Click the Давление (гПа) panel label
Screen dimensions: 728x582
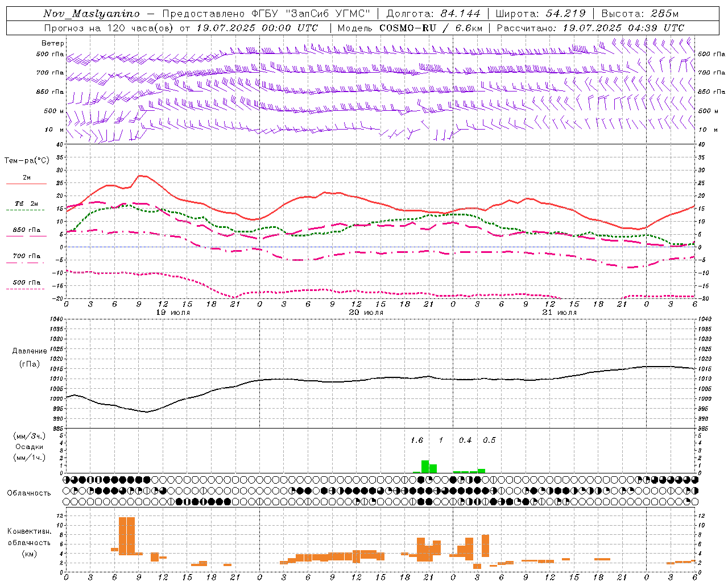coord(30,357)
